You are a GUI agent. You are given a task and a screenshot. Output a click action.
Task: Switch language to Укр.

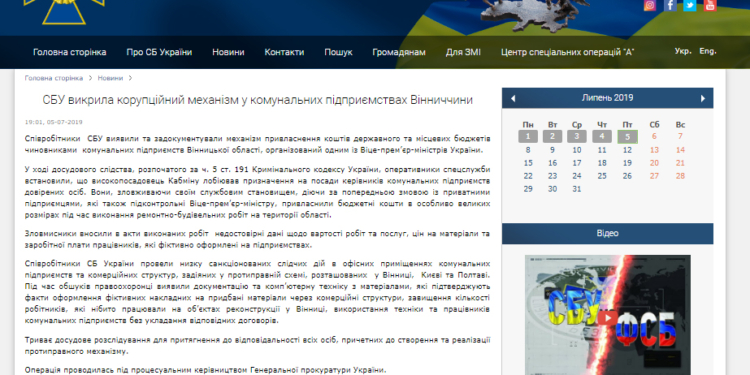pos(683,51)
